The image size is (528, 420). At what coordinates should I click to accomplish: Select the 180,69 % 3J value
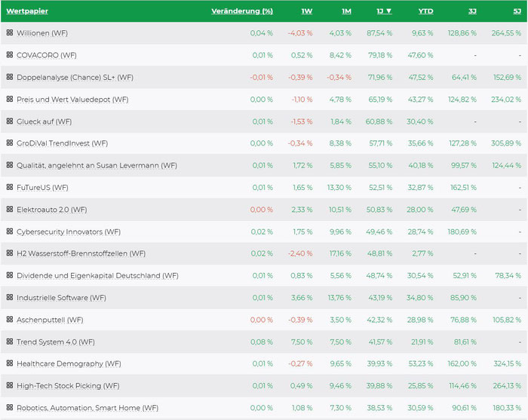462,232
